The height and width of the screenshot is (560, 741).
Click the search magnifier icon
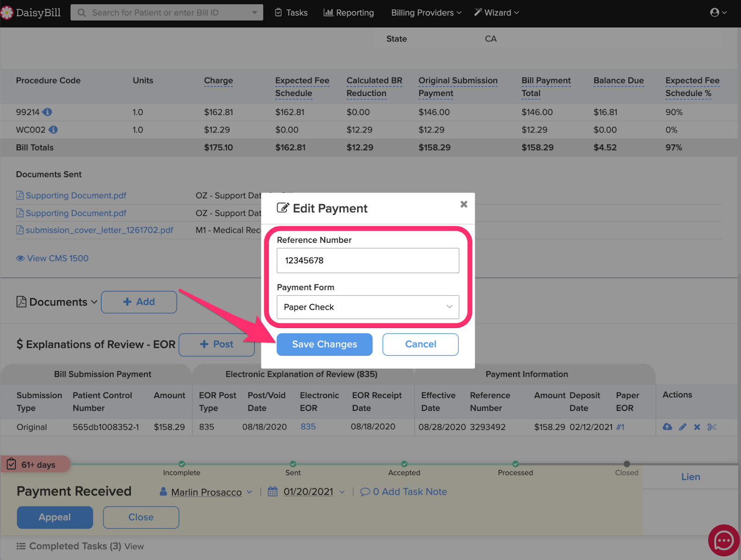click(x=82, y=13)
